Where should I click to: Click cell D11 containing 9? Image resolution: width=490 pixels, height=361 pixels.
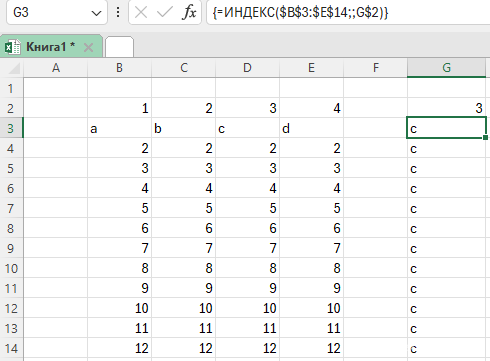point(247,288)
